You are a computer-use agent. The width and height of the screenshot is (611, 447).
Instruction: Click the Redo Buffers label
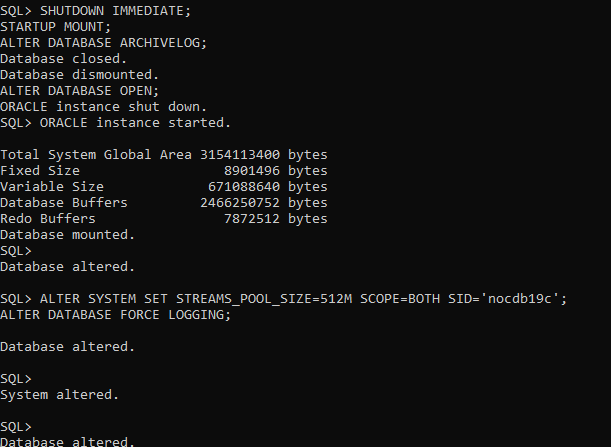click(x=48, y=219)
